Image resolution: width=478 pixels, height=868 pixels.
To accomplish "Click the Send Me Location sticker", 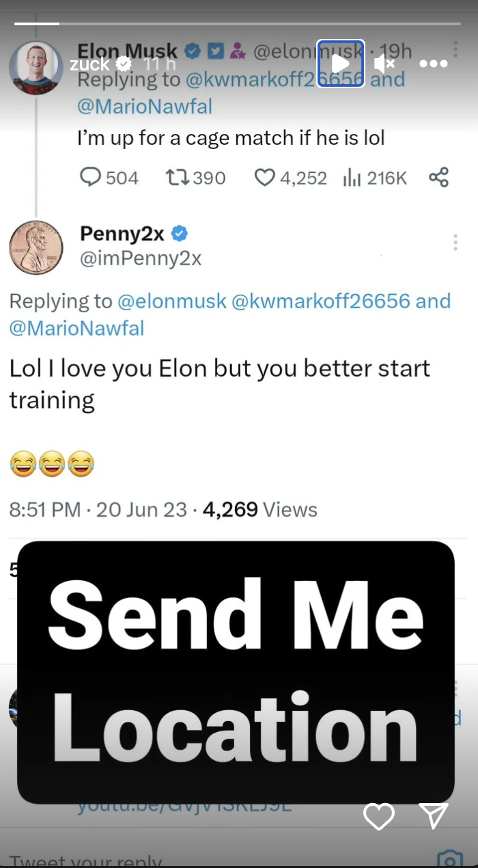I will click(x=236, y=672).
